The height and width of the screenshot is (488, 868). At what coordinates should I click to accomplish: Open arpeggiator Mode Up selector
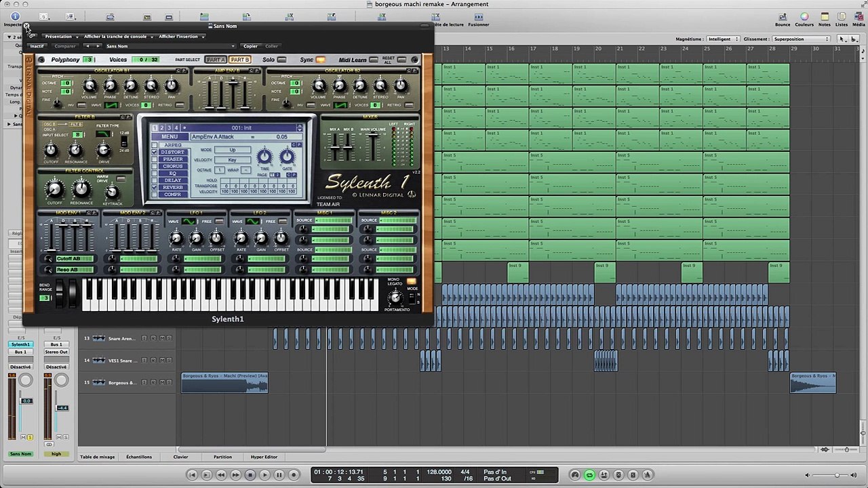pos(232,150)
